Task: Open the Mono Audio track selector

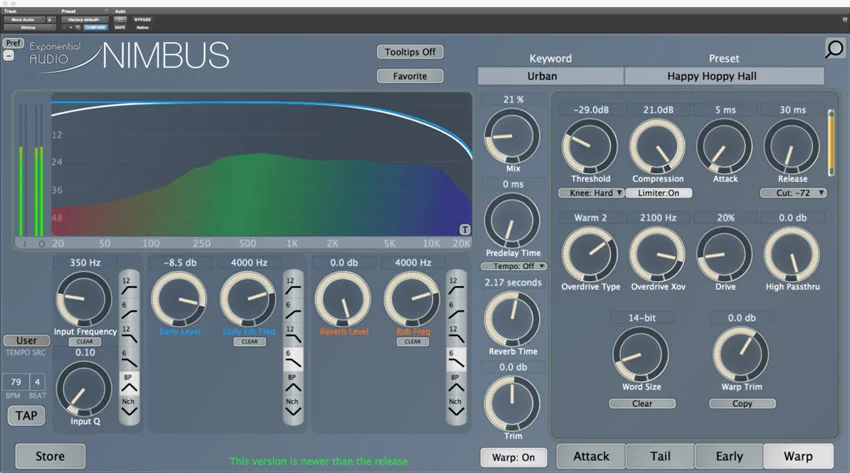Action: click(x=24, y=20)
